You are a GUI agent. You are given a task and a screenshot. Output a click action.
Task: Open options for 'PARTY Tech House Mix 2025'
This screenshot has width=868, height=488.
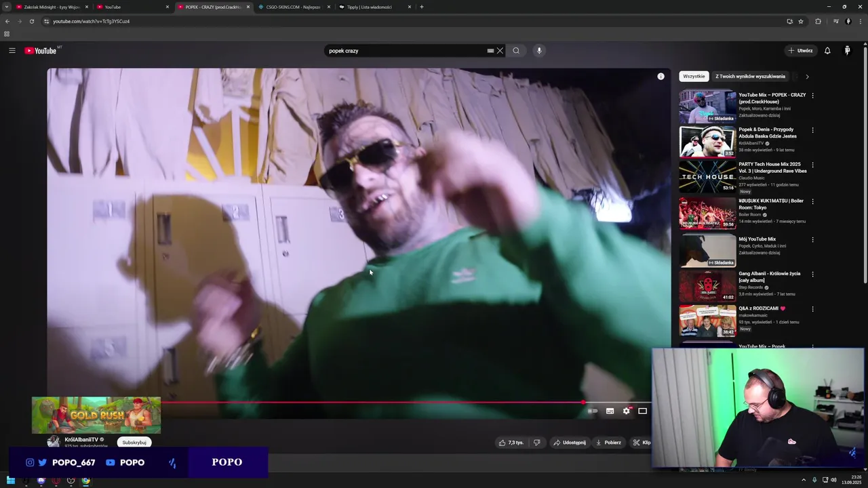click(x=812, y=165)
